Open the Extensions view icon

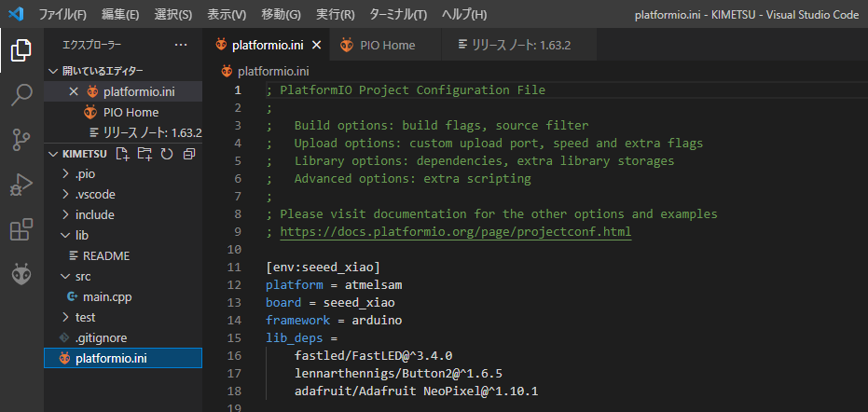pos(21,229)
